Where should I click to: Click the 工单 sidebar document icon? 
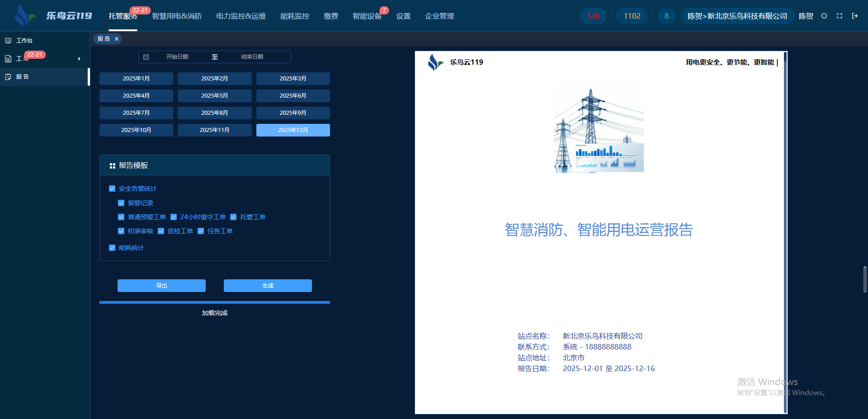[8, 59]
